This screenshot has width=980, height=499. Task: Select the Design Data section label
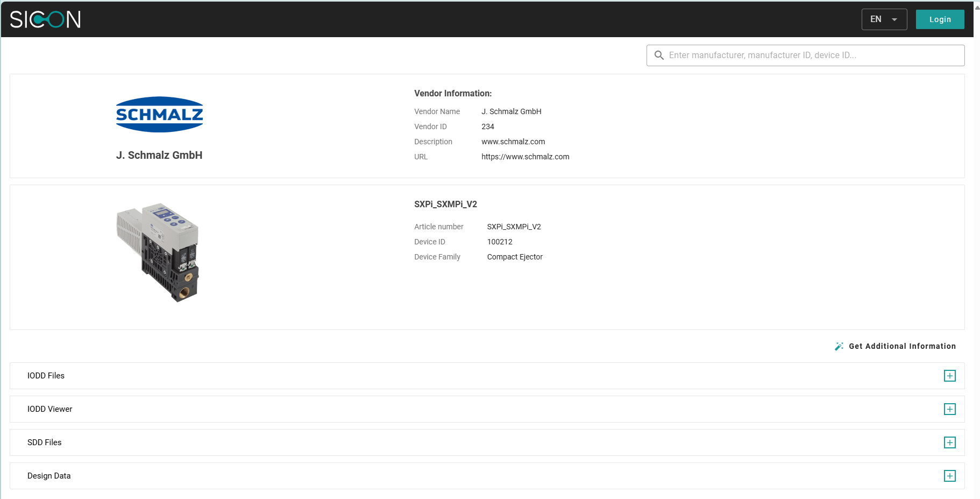pyautogui.click(x=49, y=476)
